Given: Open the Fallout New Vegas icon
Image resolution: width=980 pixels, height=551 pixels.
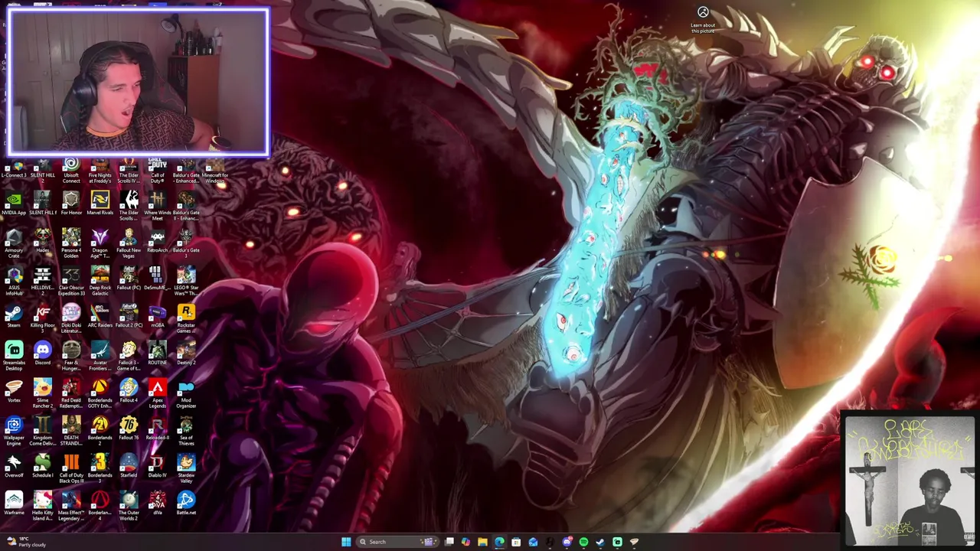Looking at the screenshot, I should tap(129, 244).
